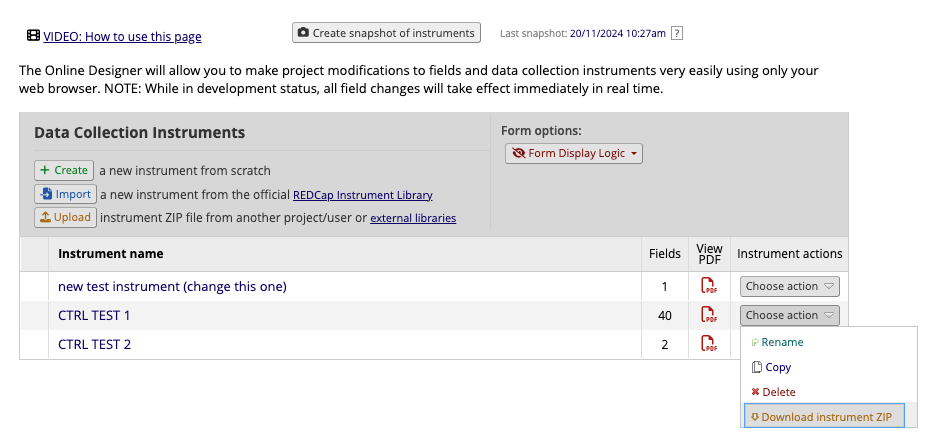Open Choose action for new test instrument
The image size is (927, 436).
[789, 287]
